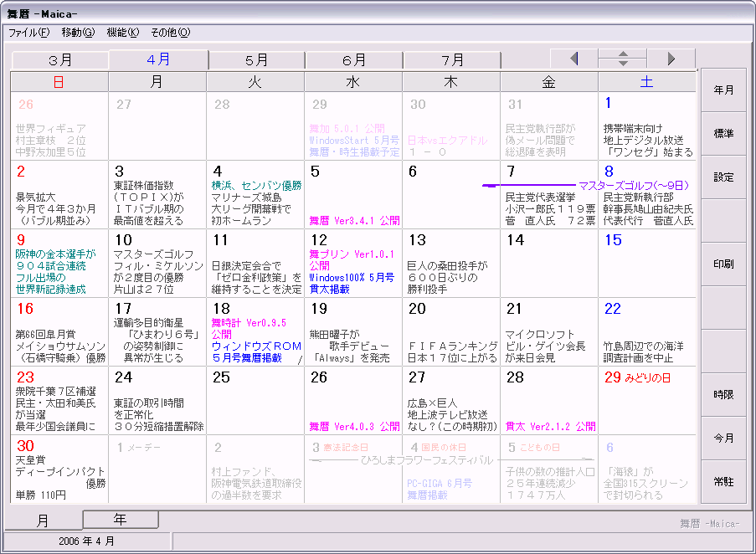756x554 pixels.
Task: Click the next month right arrow
Action: click(x=671, y=59)
